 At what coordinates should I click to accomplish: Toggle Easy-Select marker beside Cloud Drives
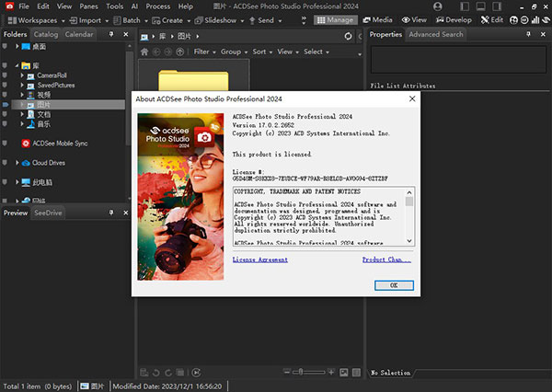6,163
